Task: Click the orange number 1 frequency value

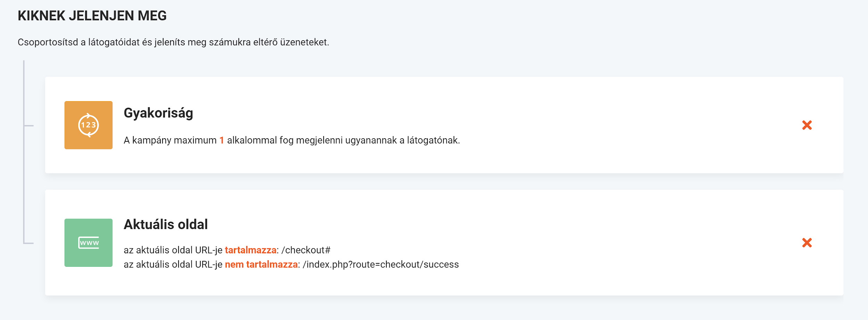Action: point(222,140)
